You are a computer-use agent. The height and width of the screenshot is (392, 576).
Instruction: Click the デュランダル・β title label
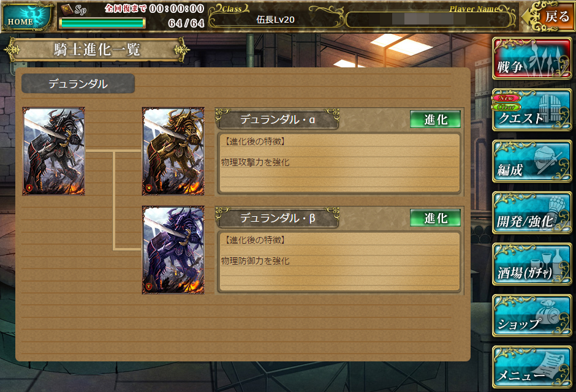click(x=278, y=218)
